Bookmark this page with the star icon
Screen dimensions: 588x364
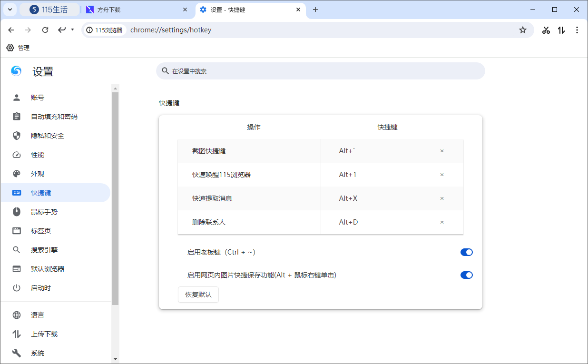point(523,30)
